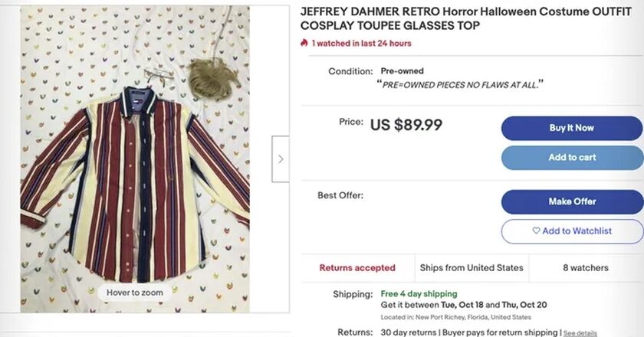Viewport: 644px width, 337px height.
Task: Click the US $89.99 price
Action: pyautogui.click(x=406, y=124)
